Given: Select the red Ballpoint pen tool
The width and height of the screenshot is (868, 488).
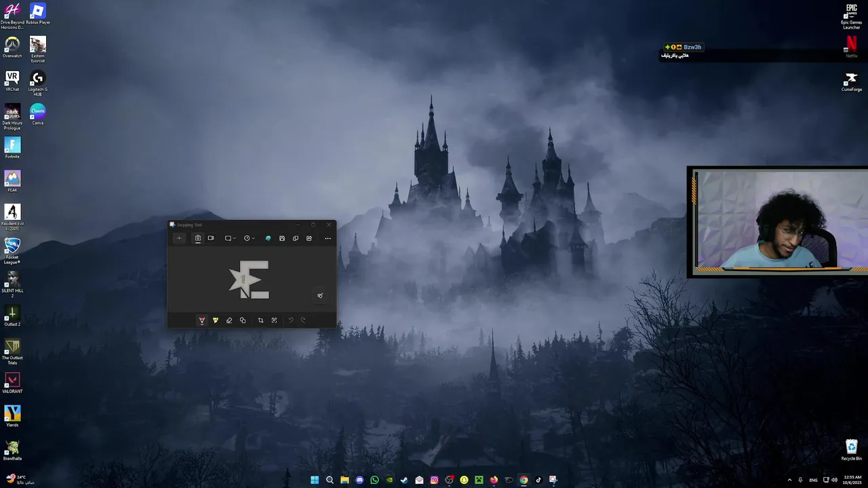Looking at the screenshot, I should click(x=201, y=321).
